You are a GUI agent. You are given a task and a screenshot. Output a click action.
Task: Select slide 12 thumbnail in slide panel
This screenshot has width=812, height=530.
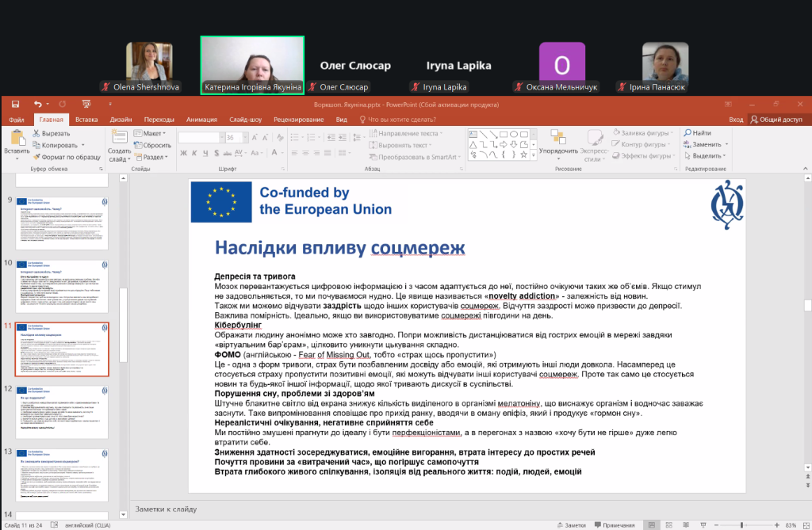click(62, 410)
